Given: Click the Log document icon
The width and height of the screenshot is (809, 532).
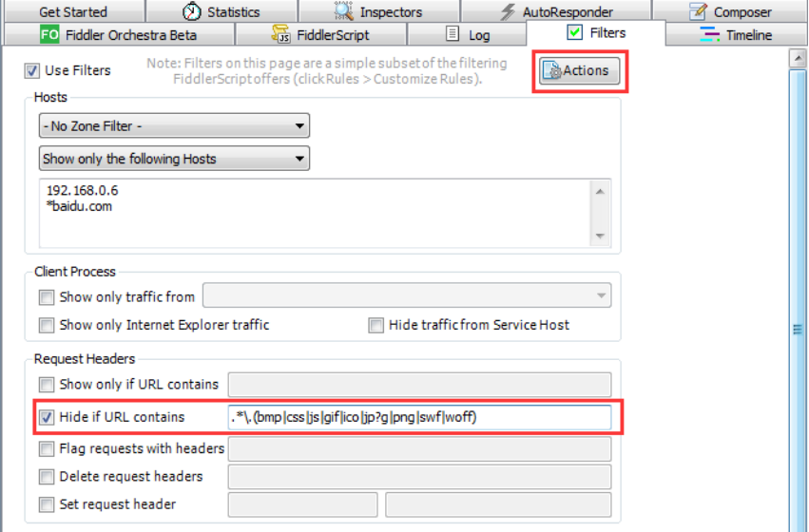Looking at the screenshot, I should point(452,34).
